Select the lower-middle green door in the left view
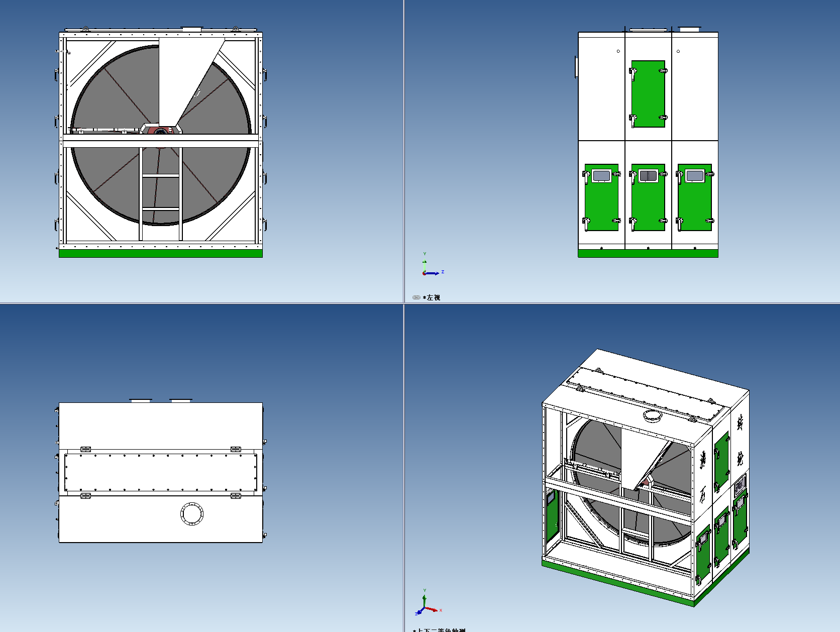The image size is (840, 632). [648, 197]
